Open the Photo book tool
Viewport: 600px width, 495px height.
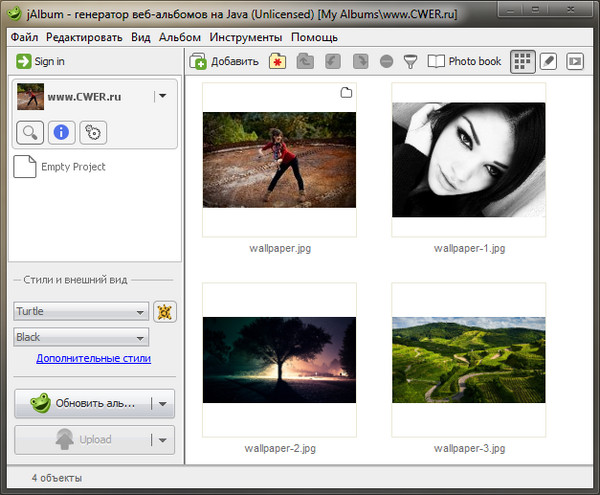click(x=465, y=61)
